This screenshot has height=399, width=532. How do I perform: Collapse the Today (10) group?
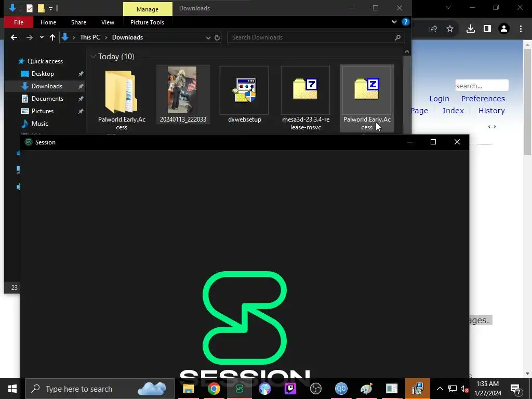(93, 57)
